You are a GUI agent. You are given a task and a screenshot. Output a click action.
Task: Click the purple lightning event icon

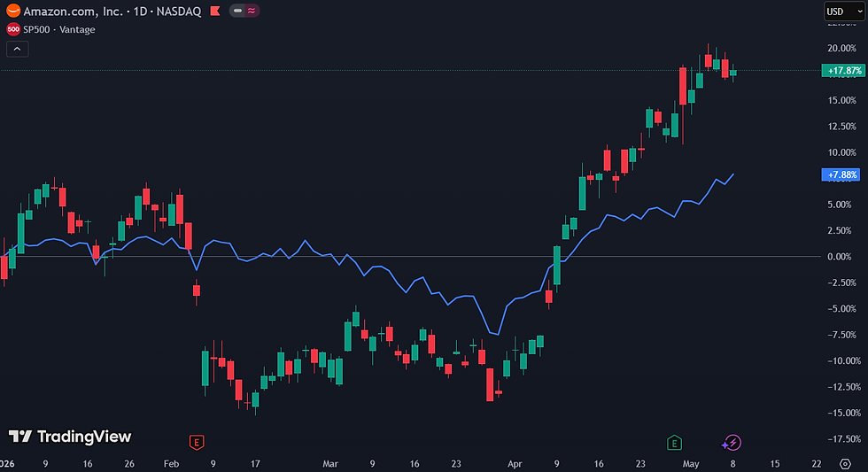[732, 443]
